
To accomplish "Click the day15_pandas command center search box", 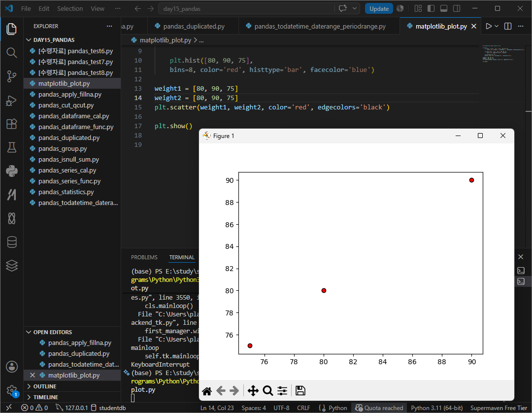I will point(247,8).
